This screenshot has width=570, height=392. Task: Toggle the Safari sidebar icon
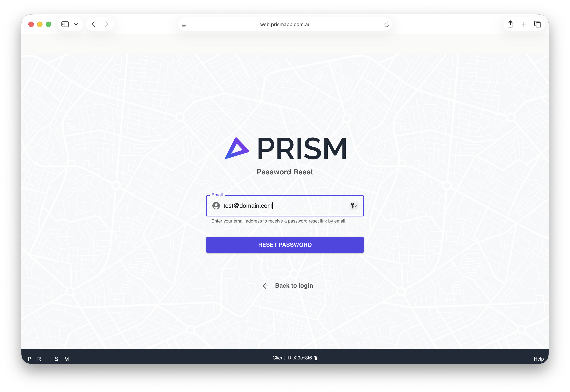(x=65, y=24)
